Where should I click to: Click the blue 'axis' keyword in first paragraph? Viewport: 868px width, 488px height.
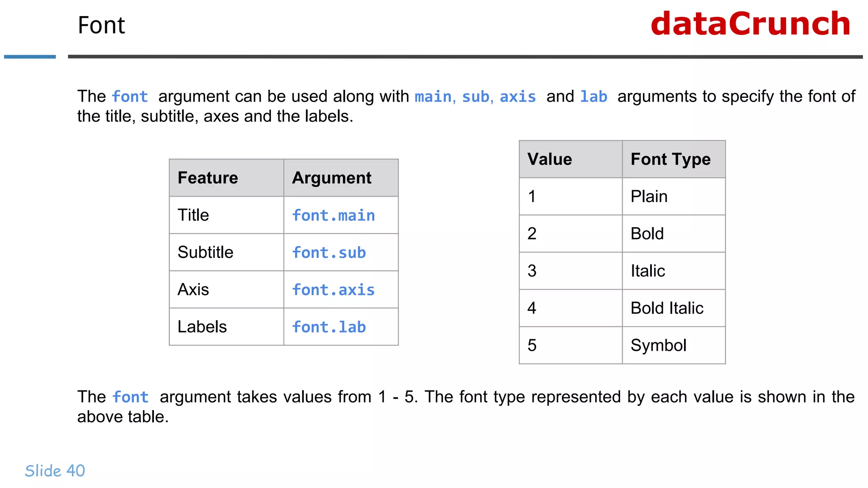pyautogui.click(x=518, y=97)
